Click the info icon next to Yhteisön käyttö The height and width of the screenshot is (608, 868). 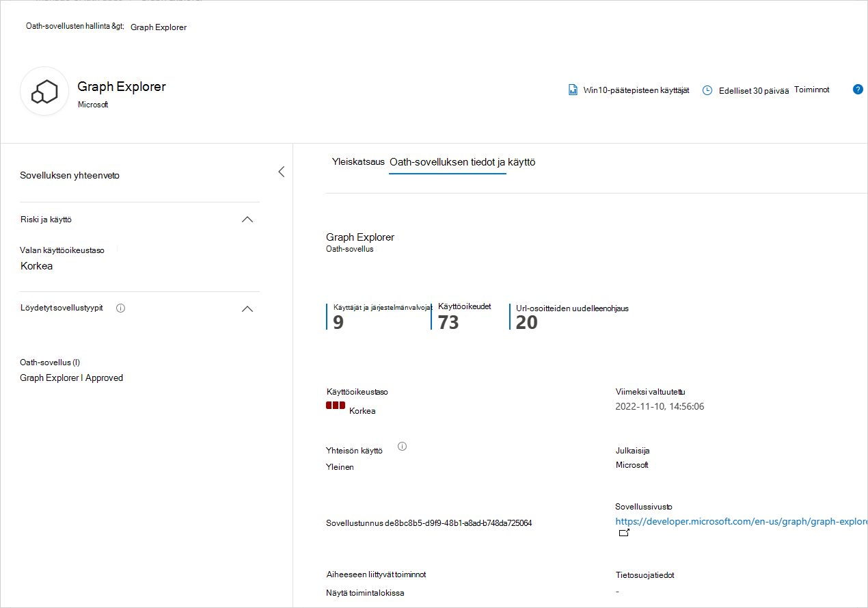[402, 446]
